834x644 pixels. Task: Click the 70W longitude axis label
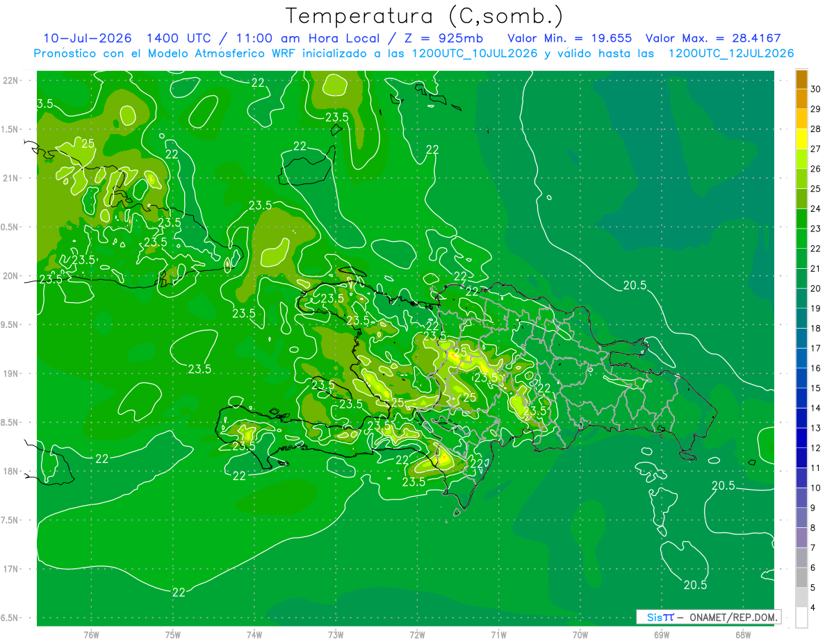(580, 635)
